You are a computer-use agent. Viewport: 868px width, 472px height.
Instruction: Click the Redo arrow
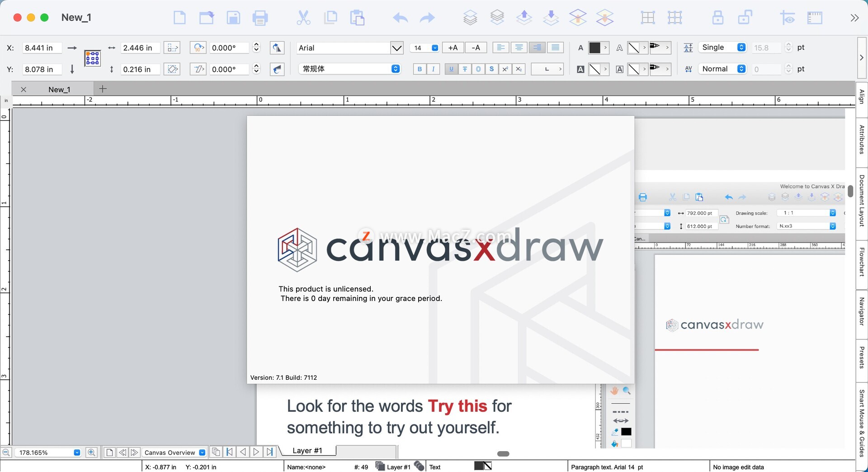tap(427, 18)
